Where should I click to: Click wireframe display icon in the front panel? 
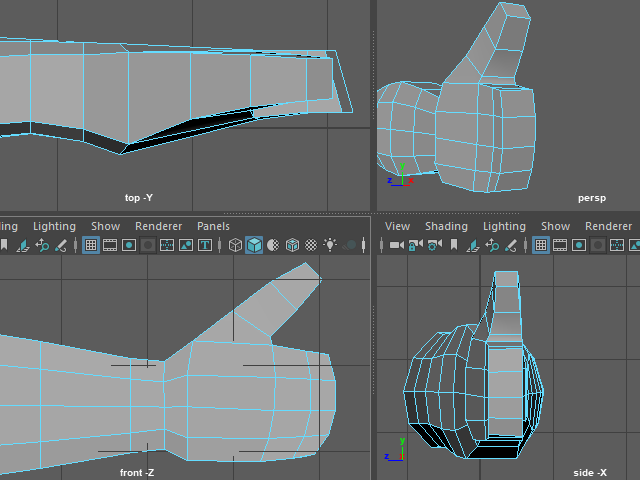click(236, 245)
